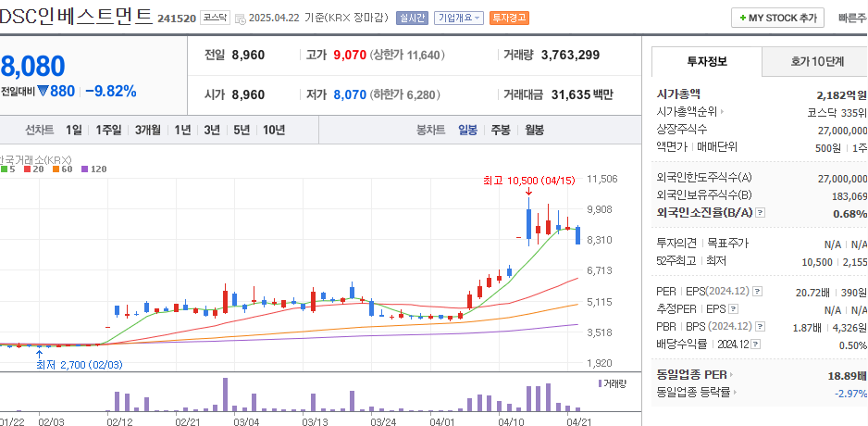Screen dimensions: 868x426
Task: Select the 3개월 line chart period
Action: 147,131
